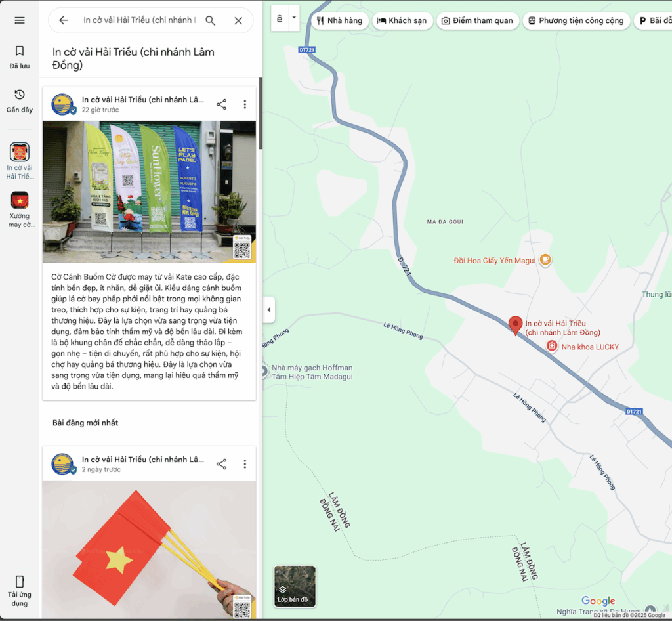Image resolution: width=672 pixels, height=621 pixels.
Task: Filter map by Khách sạn
Action: (x=402, y=20)
